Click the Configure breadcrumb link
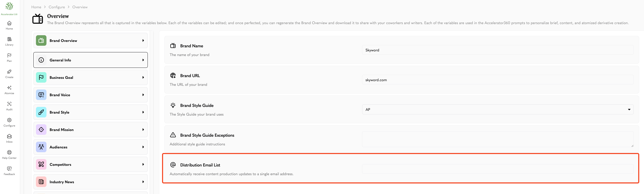Image resolution: width=644 pixels, height=194 pixels. (57, 7)
